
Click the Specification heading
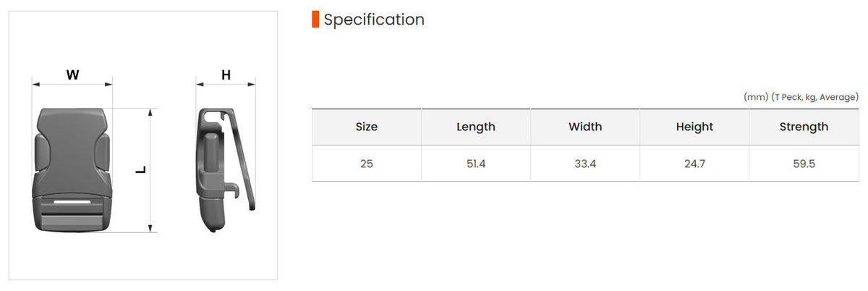click(374, 20)
